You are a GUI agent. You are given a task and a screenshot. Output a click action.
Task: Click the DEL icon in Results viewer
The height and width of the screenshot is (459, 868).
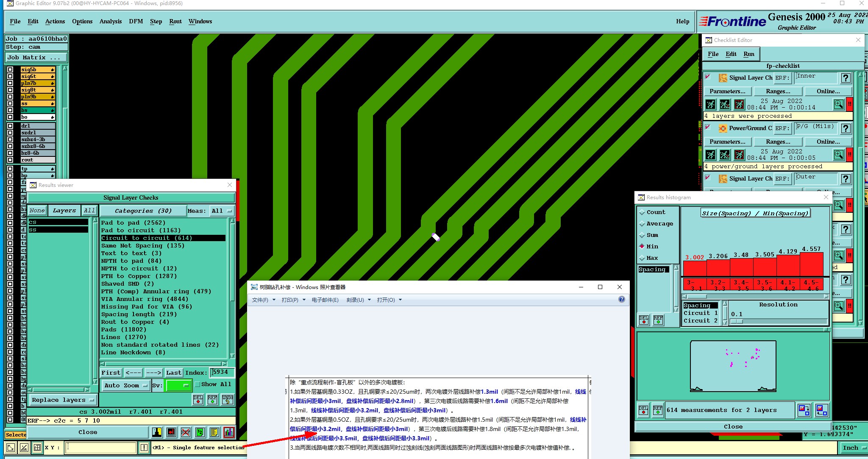pos(198,400)
